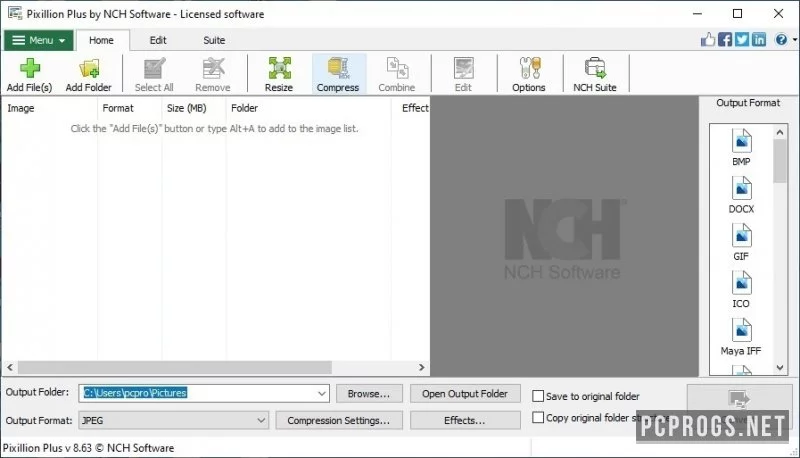This screenshot has height=458, width=800.
Task: Switch to the Suite tab
Action: pyautogui.click(x=214, y=40)
